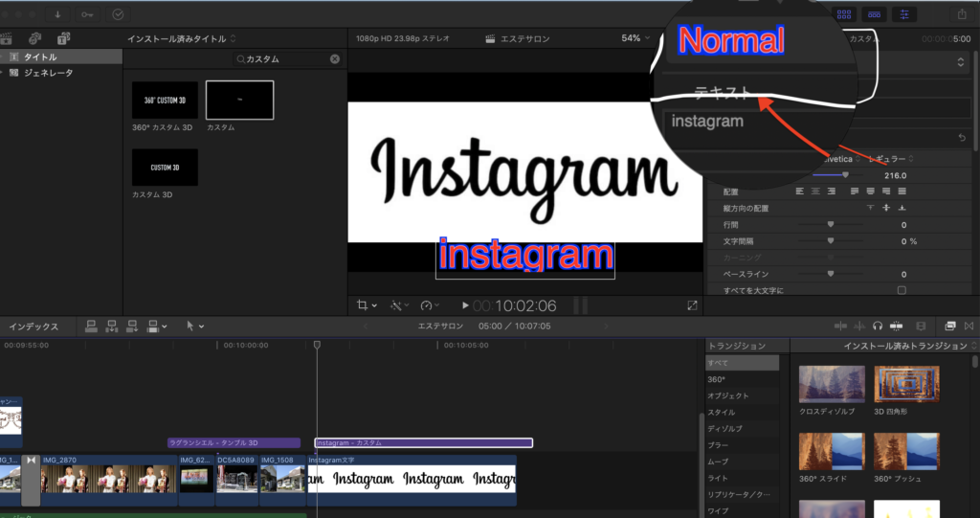This screenshot has height=518, width=980.
Task: Choose the 360° プッシュ transition
Action: (907, 451)
